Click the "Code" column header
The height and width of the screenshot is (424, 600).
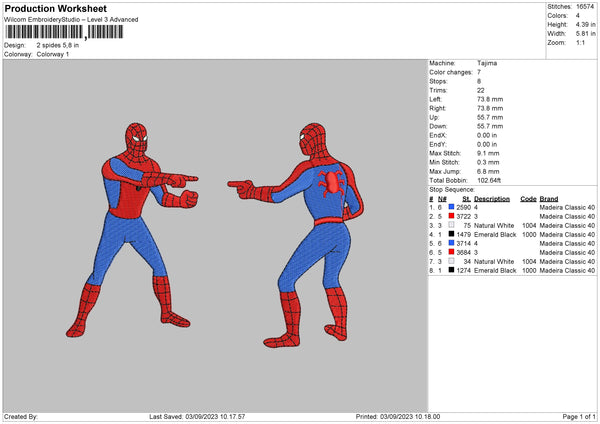[528, 199]
